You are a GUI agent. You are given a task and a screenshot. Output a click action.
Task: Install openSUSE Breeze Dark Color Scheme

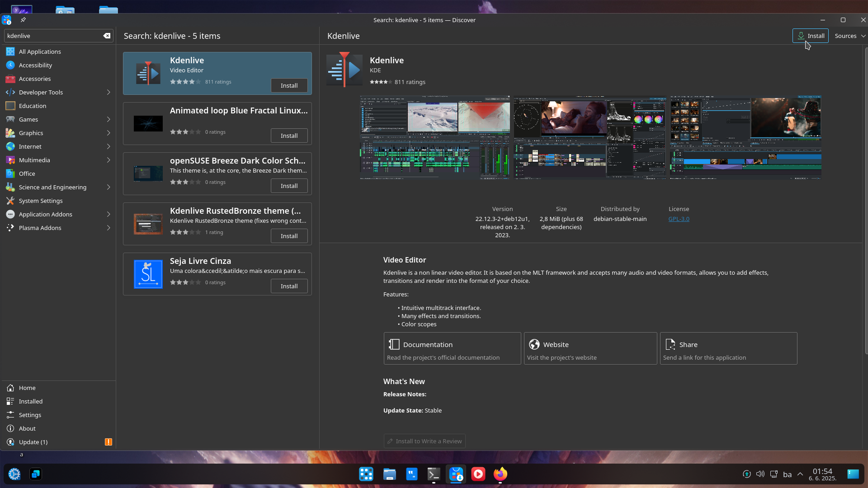pos(289,186)
